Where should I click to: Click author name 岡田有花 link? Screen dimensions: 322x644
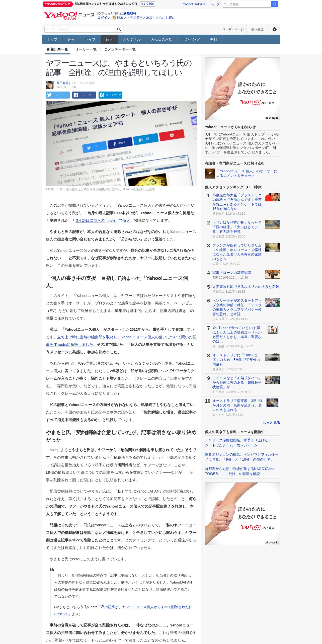(x=62, y=83)
